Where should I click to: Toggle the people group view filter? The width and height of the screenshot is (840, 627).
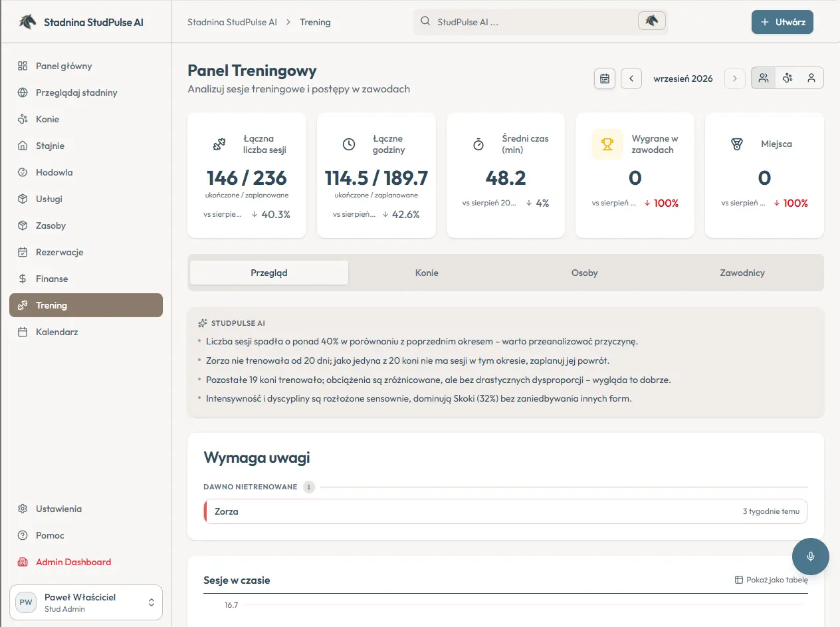(764, 78)
